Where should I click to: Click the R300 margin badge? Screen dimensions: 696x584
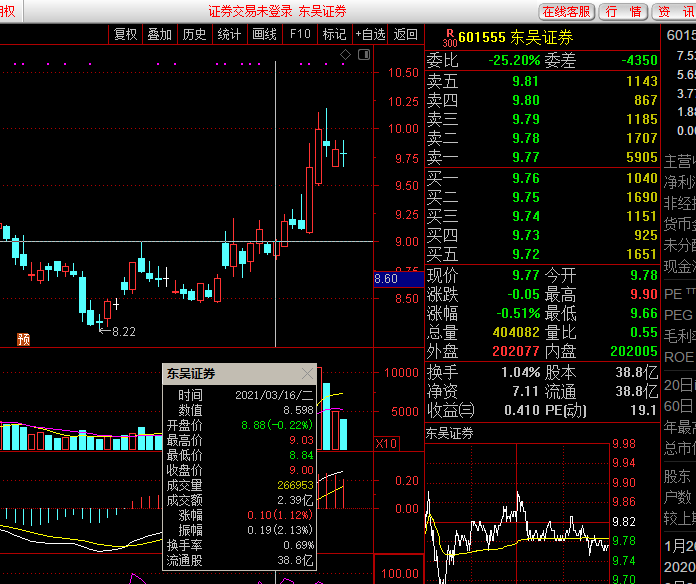click(449, 38)
